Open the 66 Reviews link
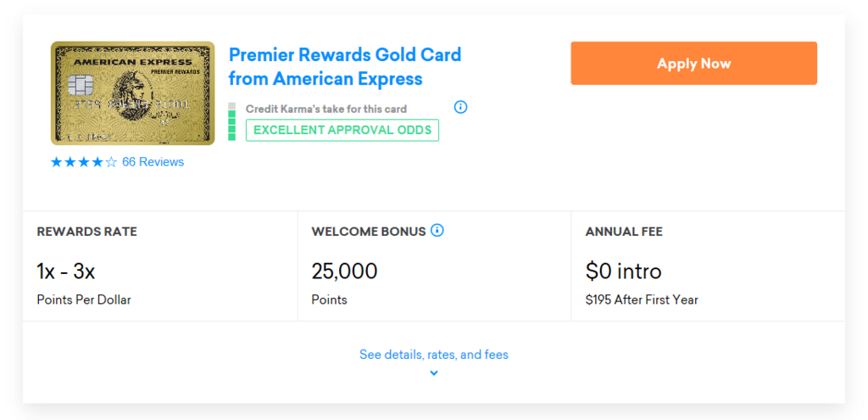Viewport: 868px width, 420px height. coord(153,162)
